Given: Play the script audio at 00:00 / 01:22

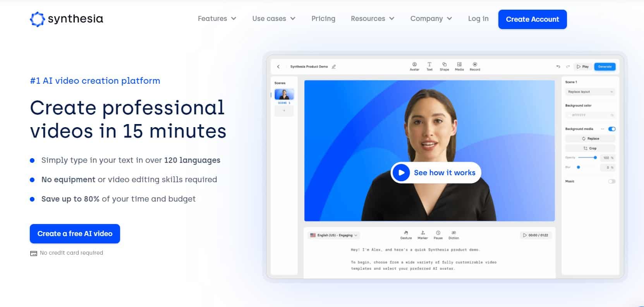Looking at the screenshot, I should (x=536, y=235).
